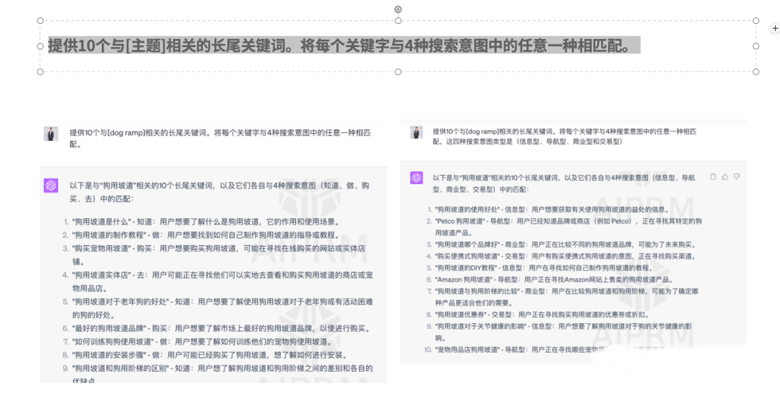Click the thumbs-down icon in the right ChatGPT reply
Image resolution: width=780 pixels, height=394 pixels.
(737, 177)
